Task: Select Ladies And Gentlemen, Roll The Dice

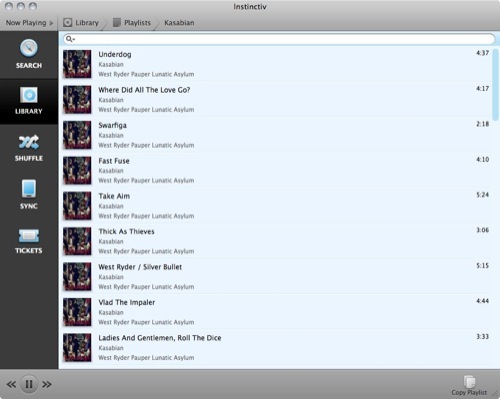Action: [x=276, y=347]
